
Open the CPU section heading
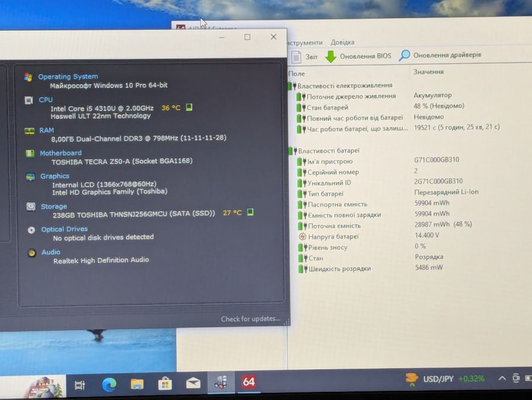tap(46, 100)
